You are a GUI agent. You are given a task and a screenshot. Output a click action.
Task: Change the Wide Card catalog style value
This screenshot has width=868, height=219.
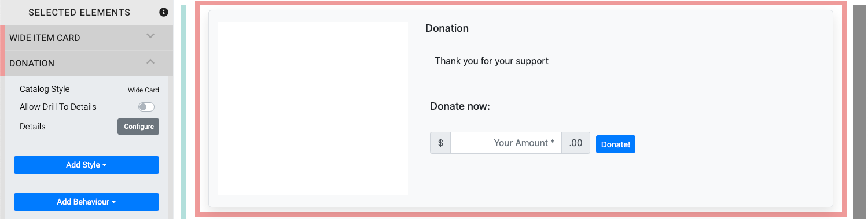pyautogui.click(x=144, y=90)
